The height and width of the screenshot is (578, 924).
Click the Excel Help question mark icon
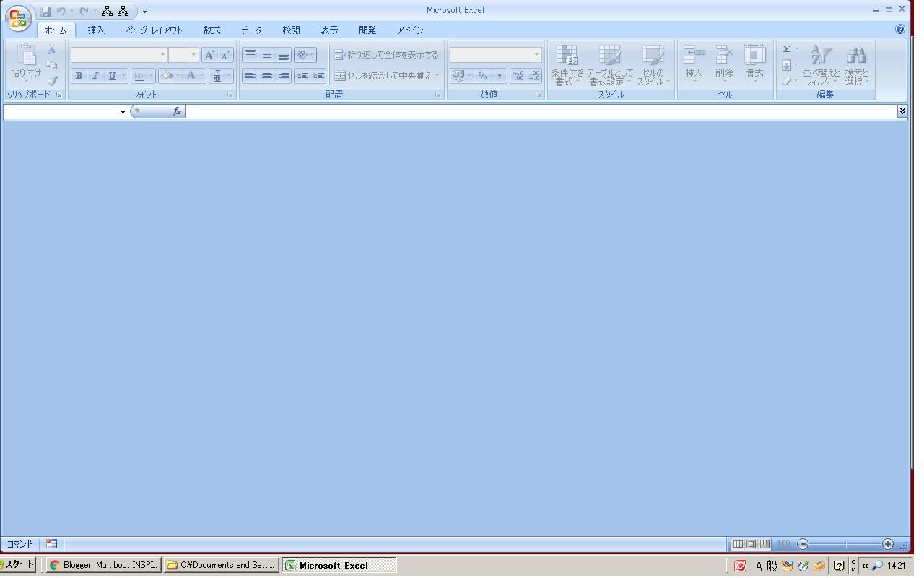(x=900, y=30)
